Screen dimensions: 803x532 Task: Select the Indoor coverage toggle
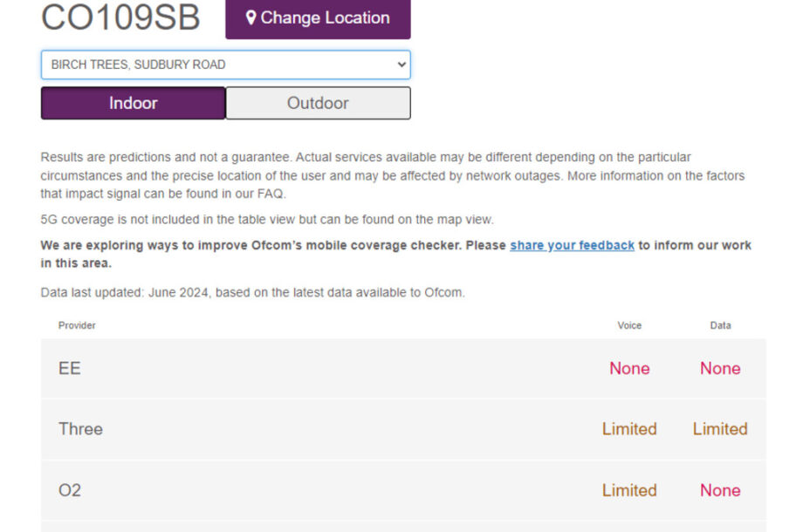pyautogui.click(x=134, y=103)
